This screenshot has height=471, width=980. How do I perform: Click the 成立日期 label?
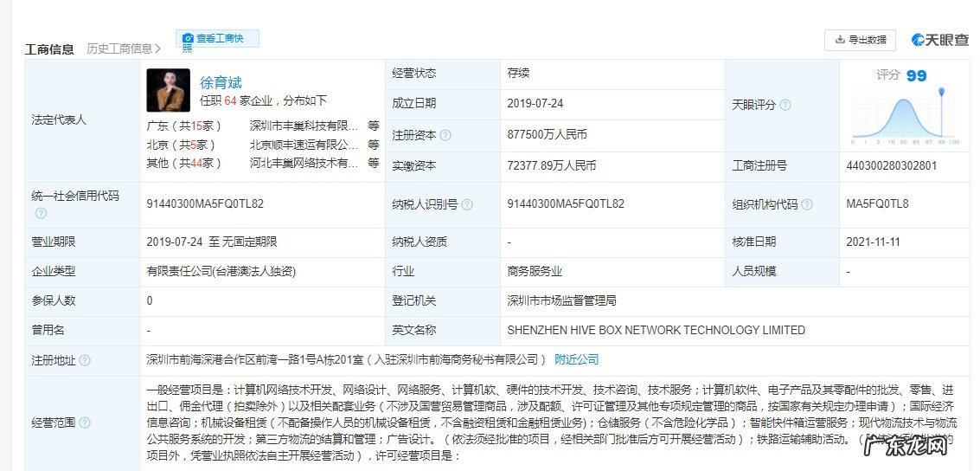(413, 104)
